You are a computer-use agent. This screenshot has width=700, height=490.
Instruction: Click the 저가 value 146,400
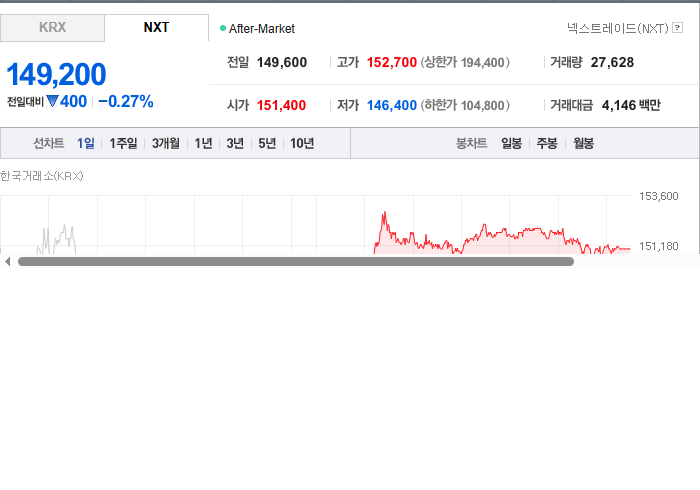pos(392,105)
